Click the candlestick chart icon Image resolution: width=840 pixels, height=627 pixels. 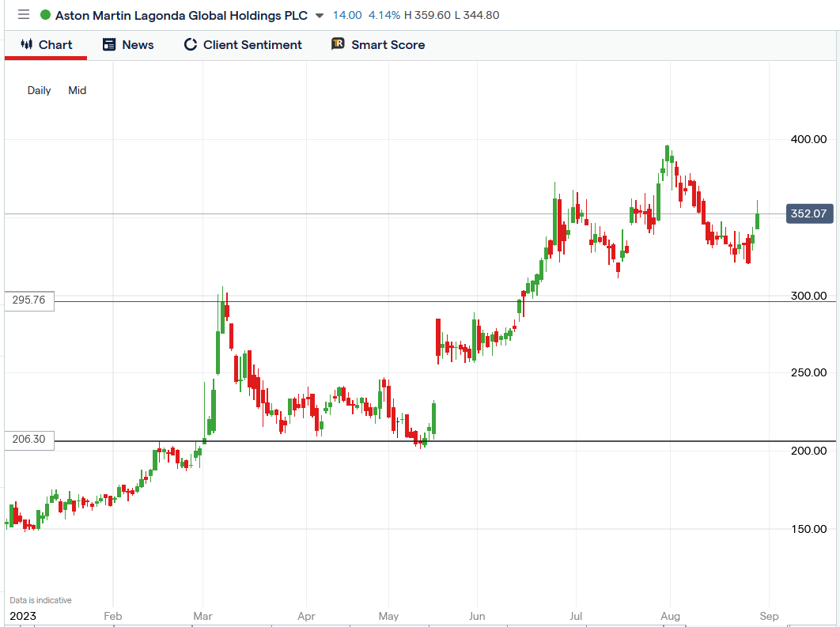[27, 44]
